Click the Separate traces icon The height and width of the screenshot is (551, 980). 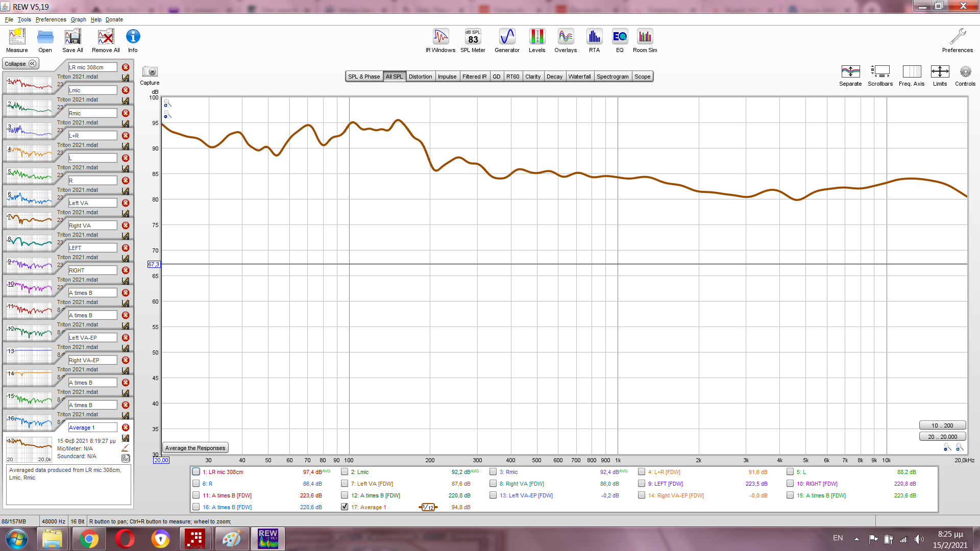coord(850,76)
